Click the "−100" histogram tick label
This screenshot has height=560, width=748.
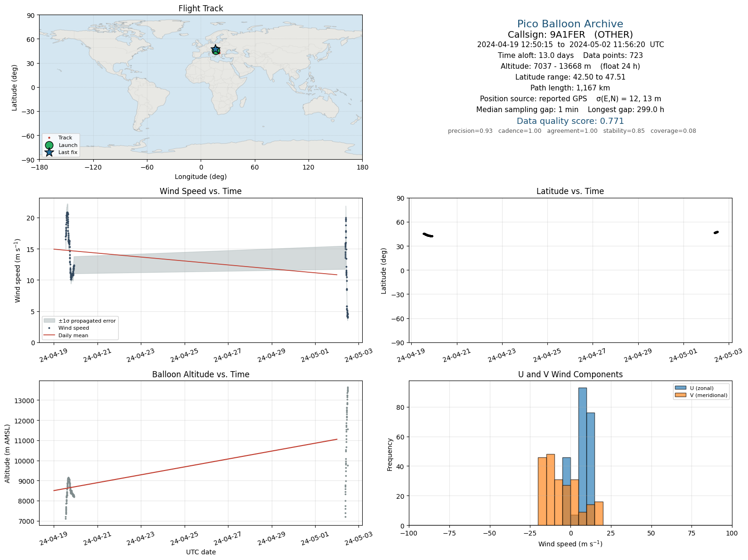(409, 534)
